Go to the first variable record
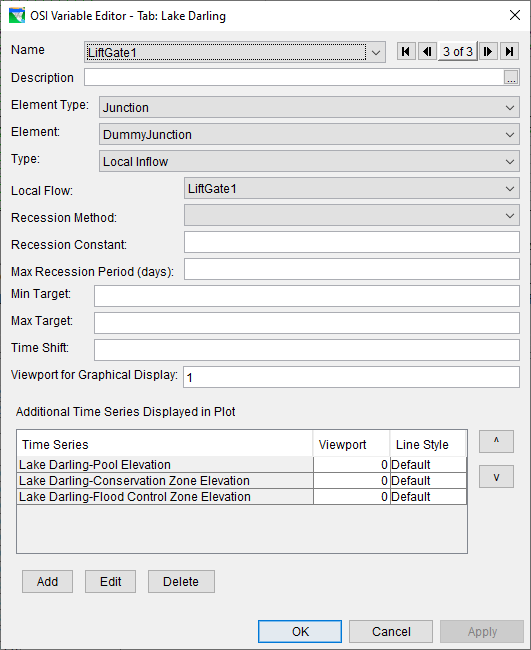Screen dimensions: 531x650 [406, 52]
